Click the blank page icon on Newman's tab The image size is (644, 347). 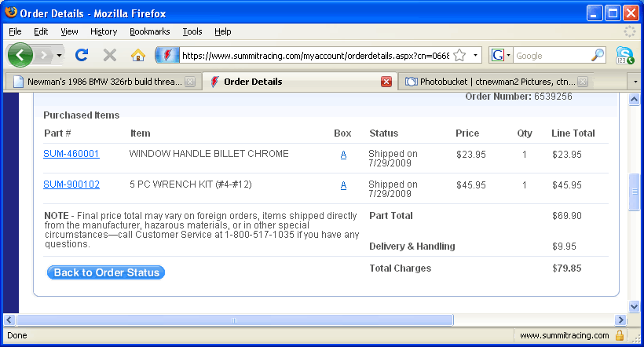[18, 82]
